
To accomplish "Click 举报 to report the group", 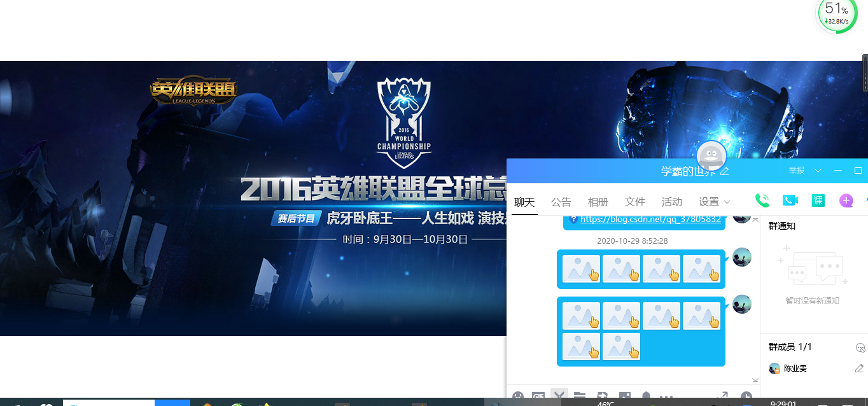I will tap(797, 171).
